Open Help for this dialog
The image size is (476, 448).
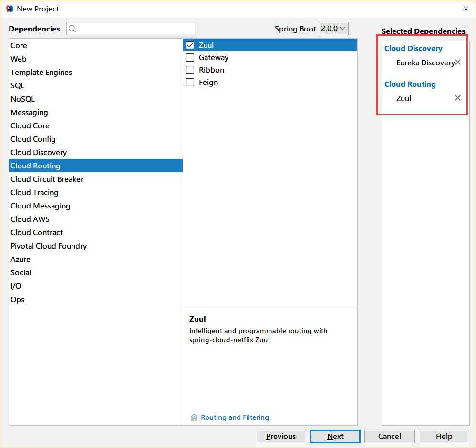[444, 437]
